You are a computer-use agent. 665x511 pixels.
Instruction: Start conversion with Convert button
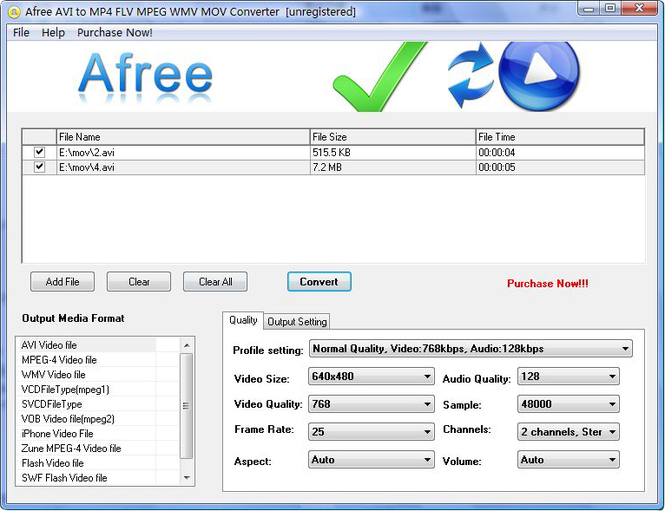coord(319,282)
